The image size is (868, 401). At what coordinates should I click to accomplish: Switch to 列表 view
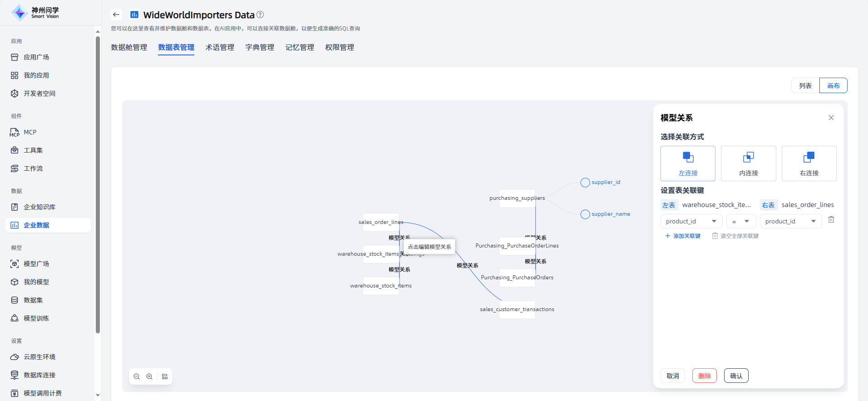point(805,85)
